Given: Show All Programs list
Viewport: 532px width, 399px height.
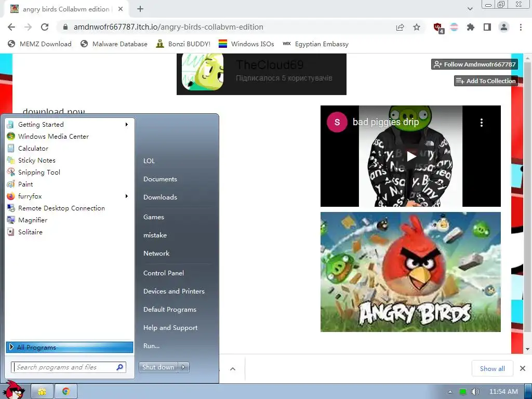Looking at the screenshot, I should [70, 347].
